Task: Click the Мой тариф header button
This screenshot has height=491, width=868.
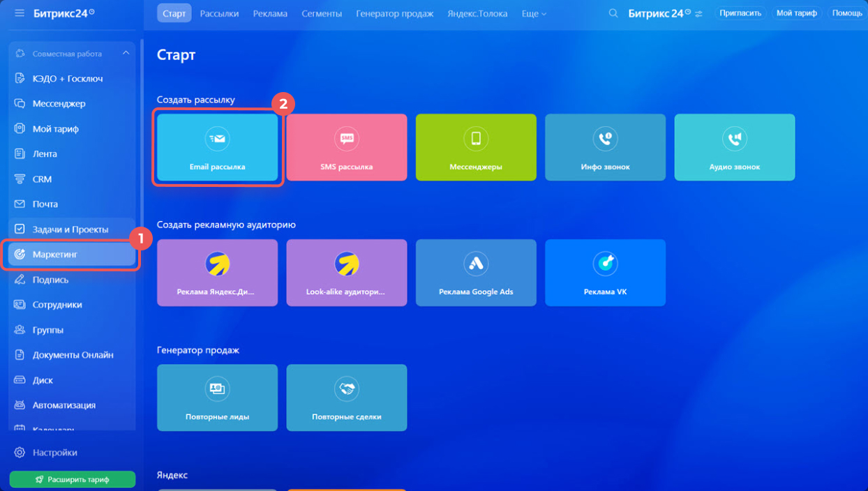Action: pyautogui.click(x=796, y=13)
